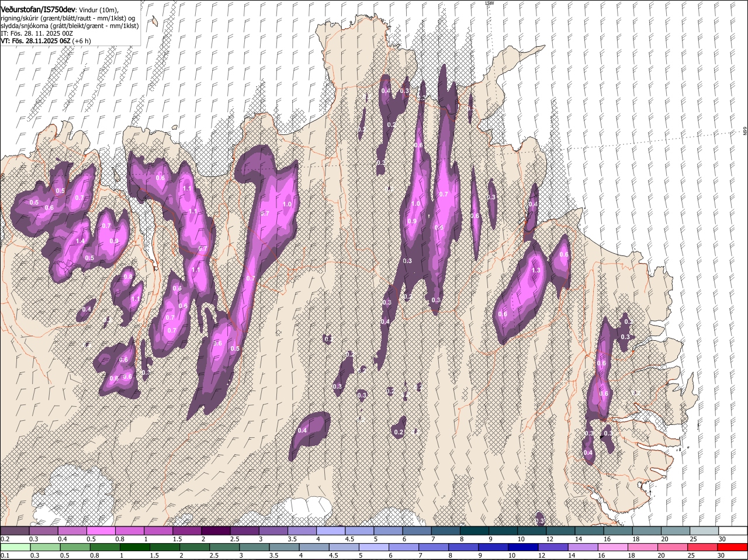
Task: Click the top legend swatch between 2.5 and 3
Action: tap(244, 531)
